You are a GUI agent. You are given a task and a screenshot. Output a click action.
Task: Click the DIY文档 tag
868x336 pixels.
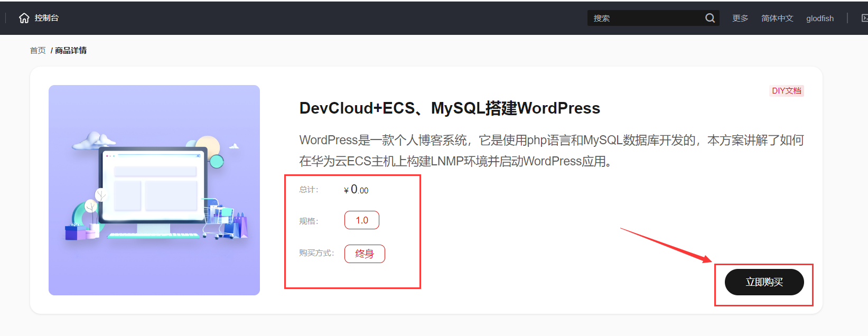787,91
